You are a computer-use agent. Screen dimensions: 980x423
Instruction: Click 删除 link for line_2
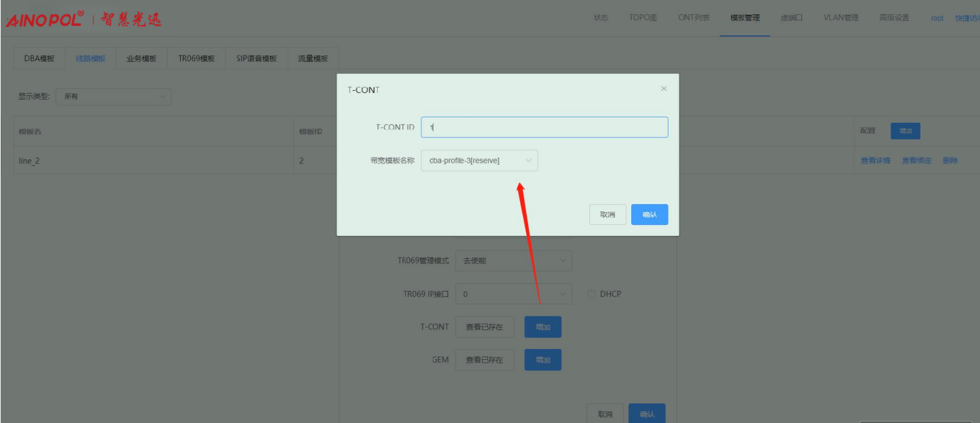click(x=950, y=161)
